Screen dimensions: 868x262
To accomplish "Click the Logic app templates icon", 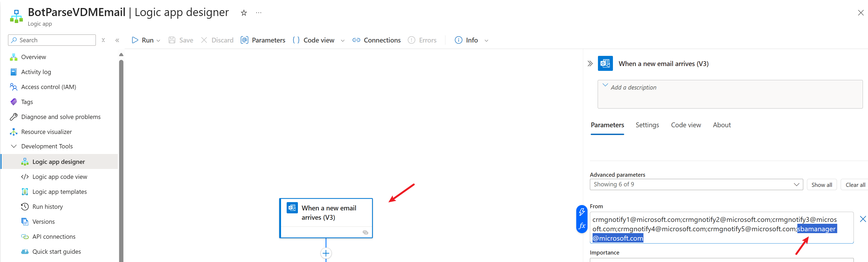I will click(x=25, y=192).
